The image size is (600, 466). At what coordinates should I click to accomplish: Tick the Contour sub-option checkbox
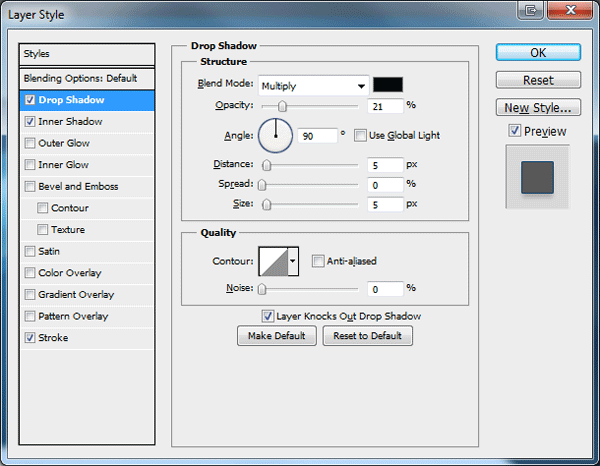click(x=42, y=208)
